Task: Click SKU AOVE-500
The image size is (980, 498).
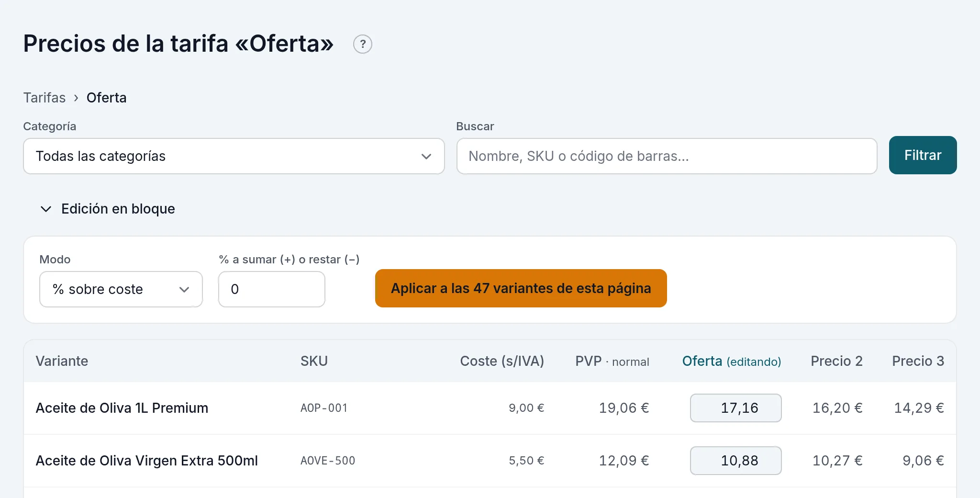Action: [328, 461]
